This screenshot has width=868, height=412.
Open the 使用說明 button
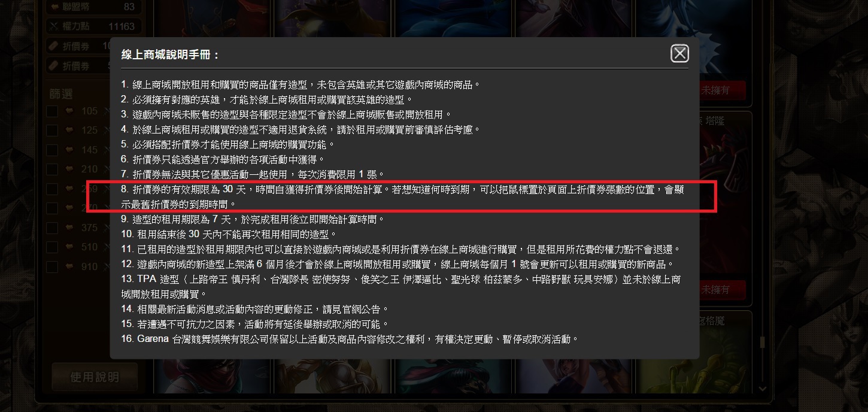tap(95, 377)
